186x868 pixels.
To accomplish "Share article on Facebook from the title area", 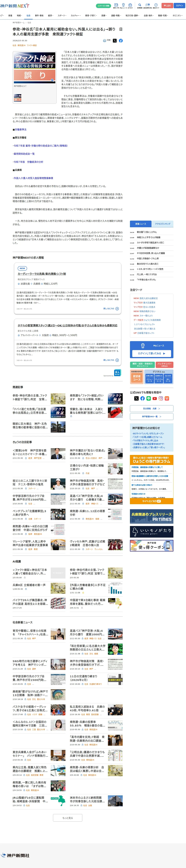I will 121,41.
